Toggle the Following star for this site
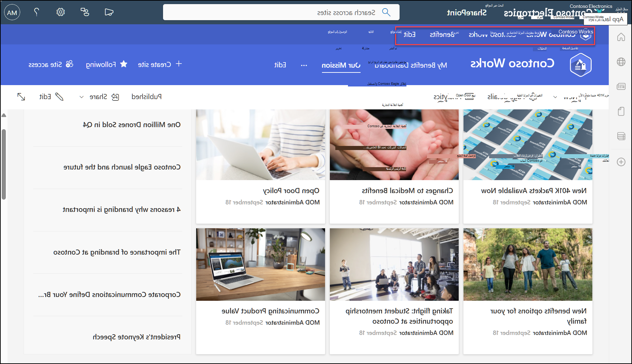Image resolution: width=632 pixels, height=364 pixels. click(x=107, y=65)
